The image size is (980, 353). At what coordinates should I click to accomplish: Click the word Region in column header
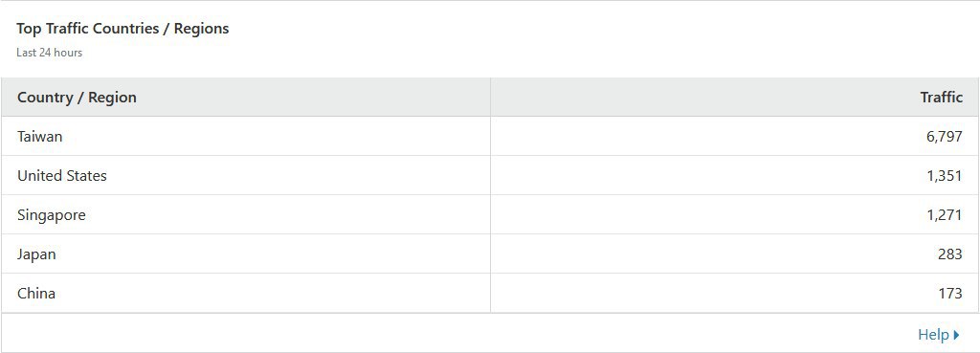(113, 99)
